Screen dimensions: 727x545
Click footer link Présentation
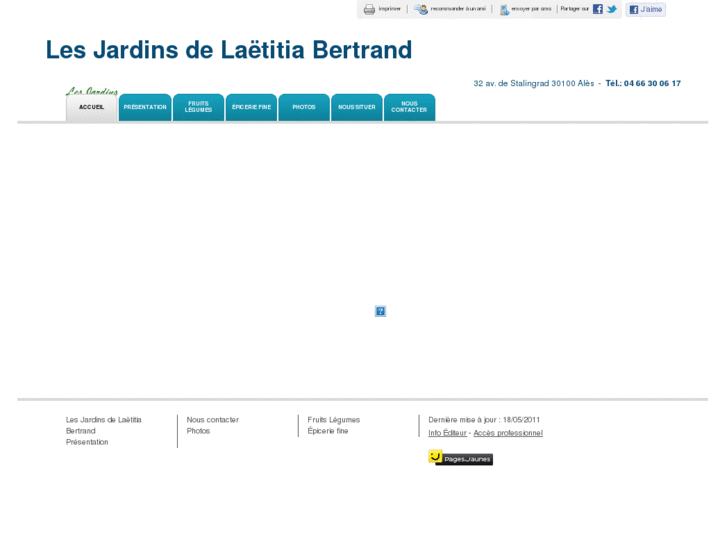click(x=87, y=442)
